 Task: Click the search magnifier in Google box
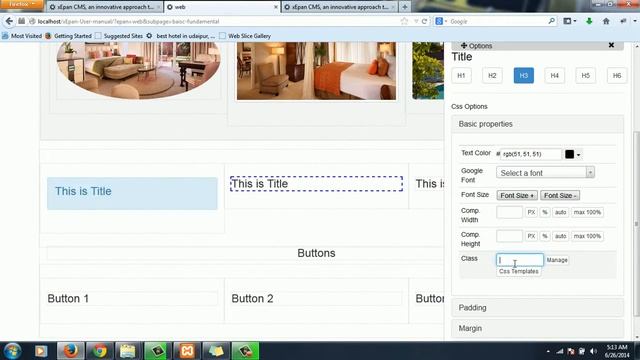coord(551,21)
